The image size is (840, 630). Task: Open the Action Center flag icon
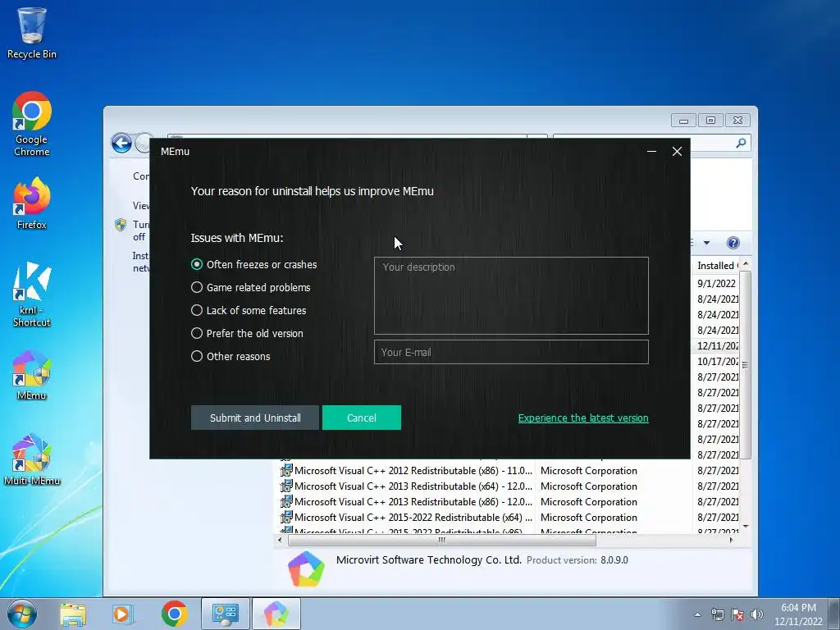coord(737,614)
